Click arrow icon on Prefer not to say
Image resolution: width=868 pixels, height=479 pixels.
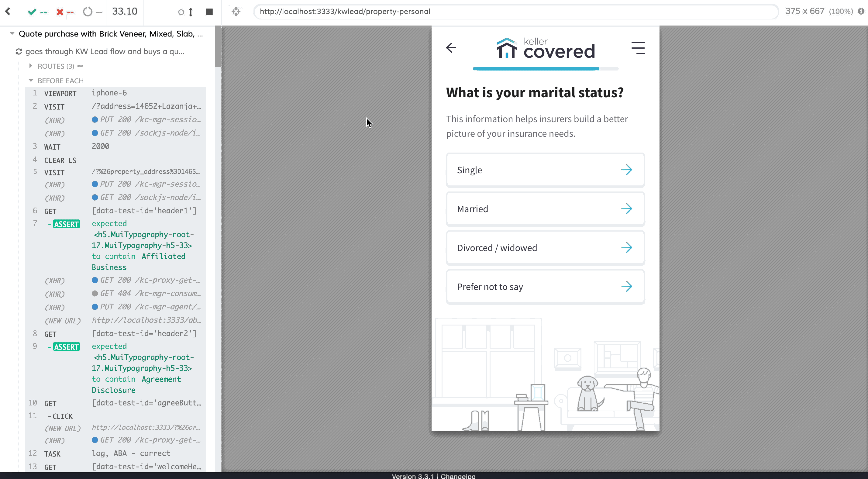click(x=626, y=287)
